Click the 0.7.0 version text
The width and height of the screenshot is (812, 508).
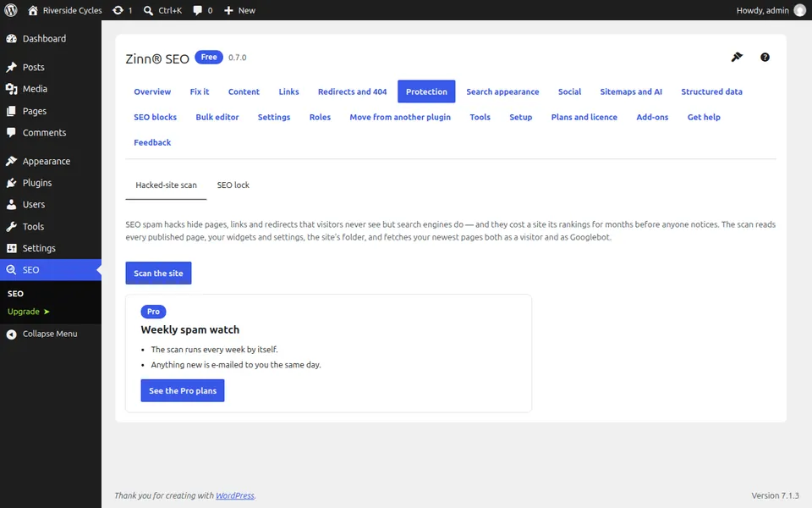coord(237,58)
